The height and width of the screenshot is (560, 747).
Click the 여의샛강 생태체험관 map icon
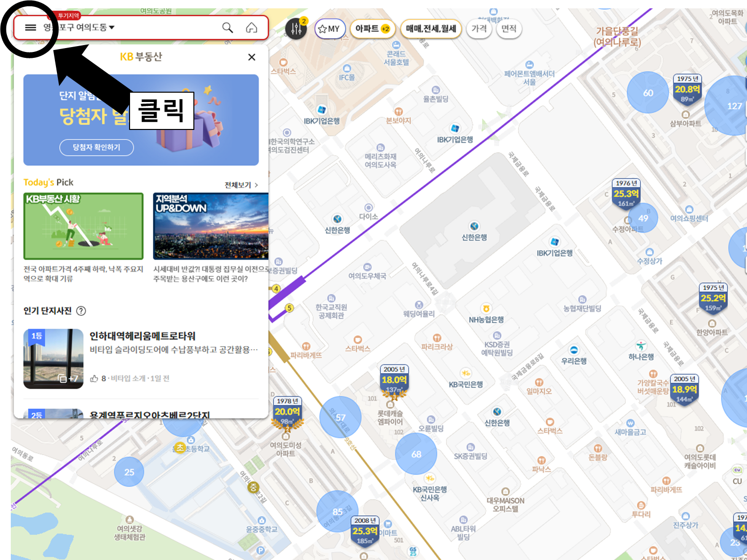[130, 520]
